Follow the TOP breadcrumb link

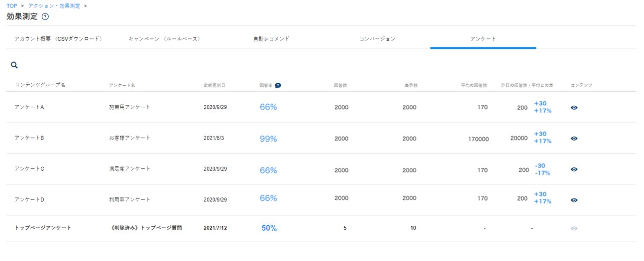(12, 6)
